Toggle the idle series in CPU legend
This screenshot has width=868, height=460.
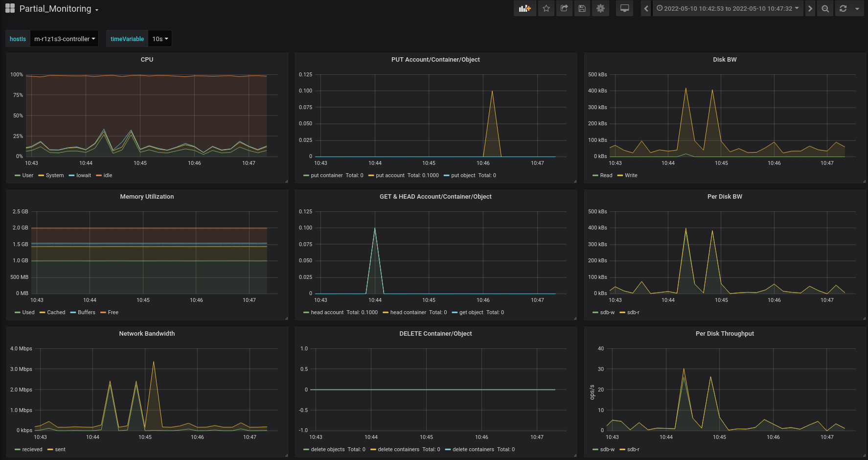[x=108, y=175]
